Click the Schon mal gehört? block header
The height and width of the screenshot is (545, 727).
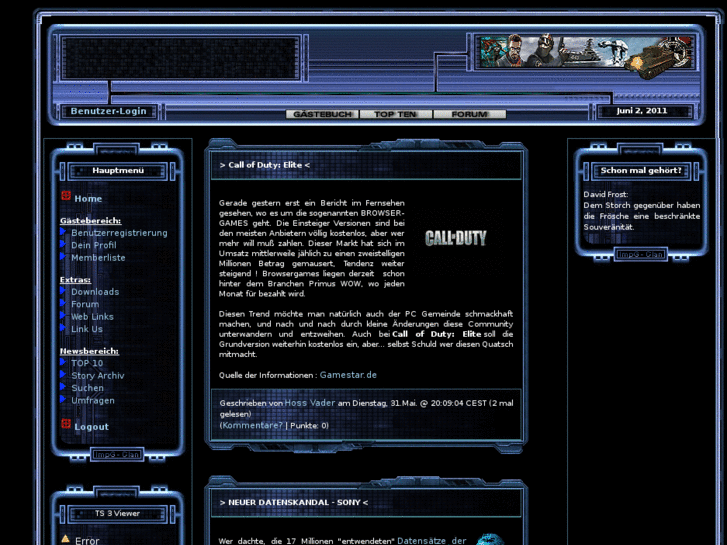click(x=641, y=171)
